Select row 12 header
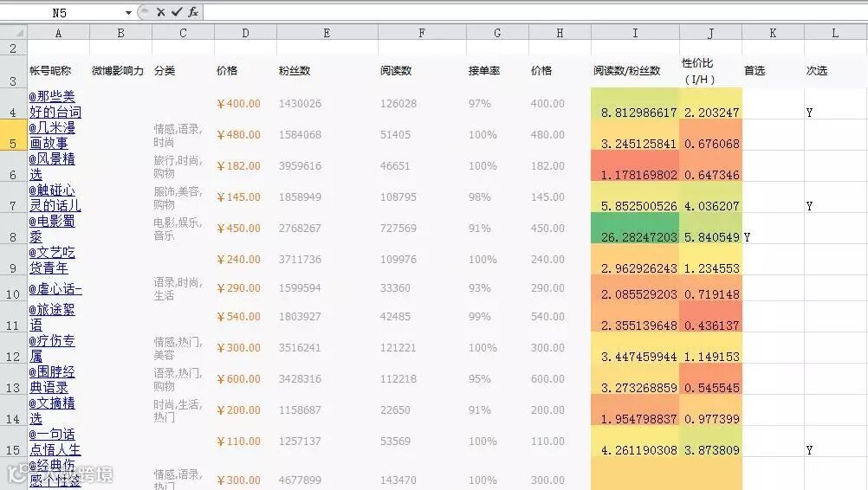 13,348
